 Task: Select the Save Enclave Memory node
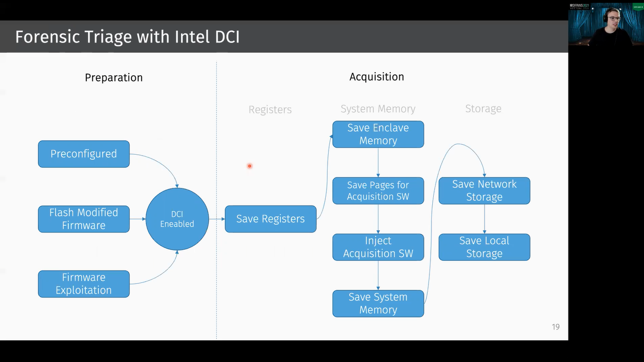tap(378, 134)
